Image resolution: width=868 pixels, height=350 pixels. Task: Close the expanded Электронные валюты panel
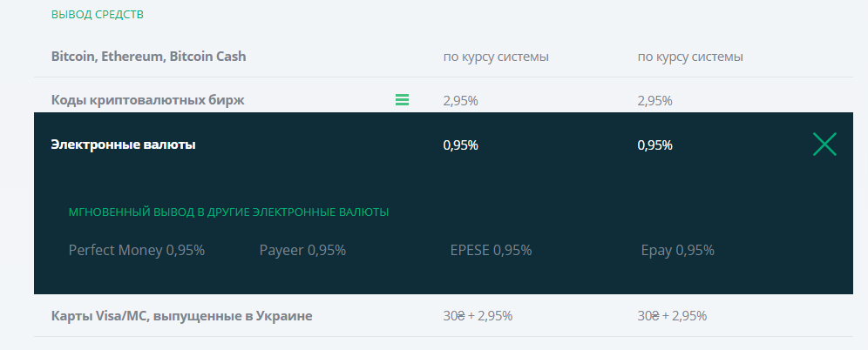point(824,145)
